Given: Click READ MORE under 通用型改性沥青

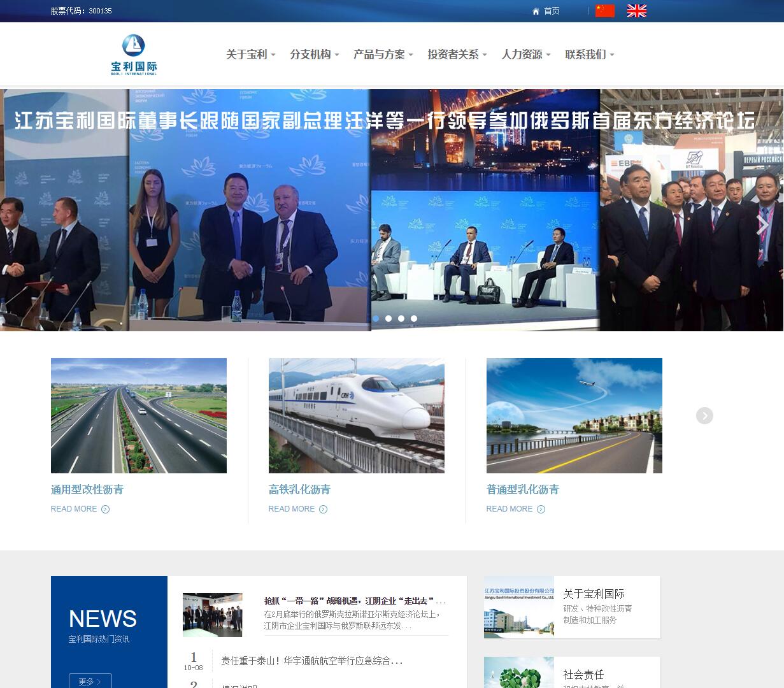Looking at the screenshot, I should pos(80,509).
